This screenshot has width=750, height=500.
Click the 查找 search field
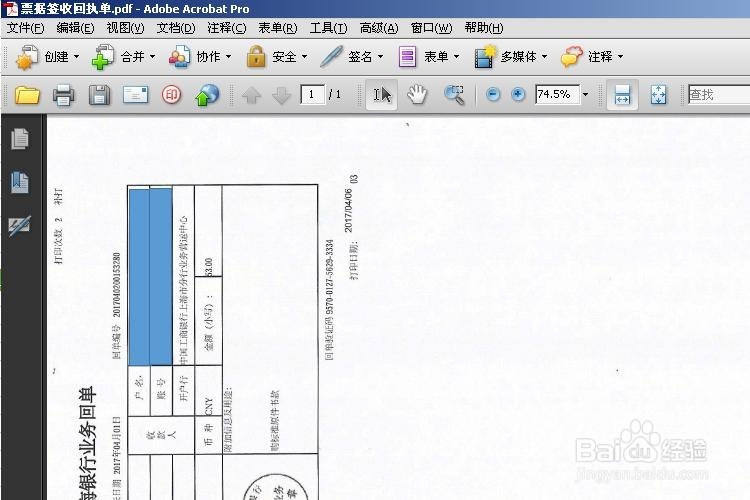point(718,95)
